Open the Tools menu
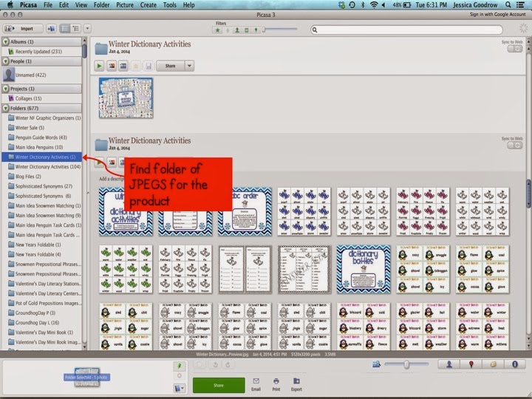 170,4
